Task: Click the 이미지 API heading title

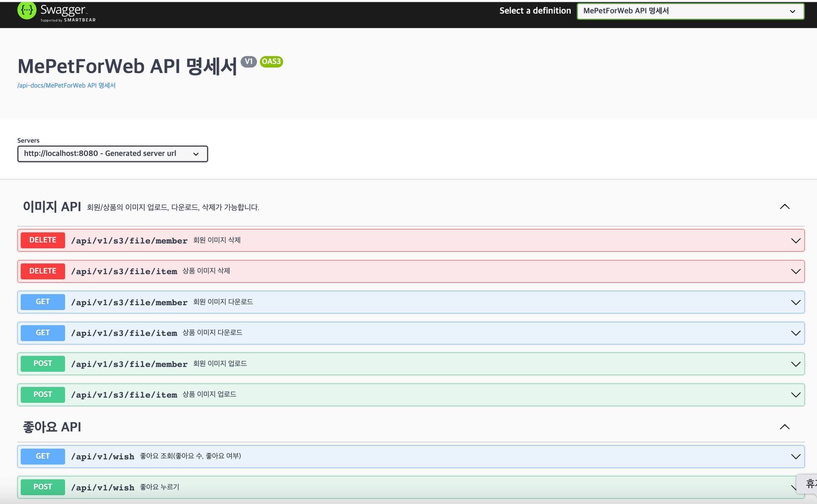Action: pos(52,207)
